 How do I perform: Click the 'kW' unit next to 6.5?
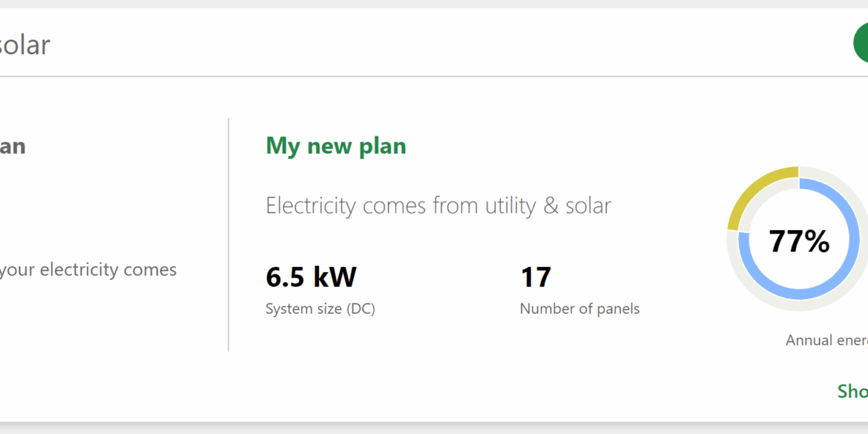335,277
